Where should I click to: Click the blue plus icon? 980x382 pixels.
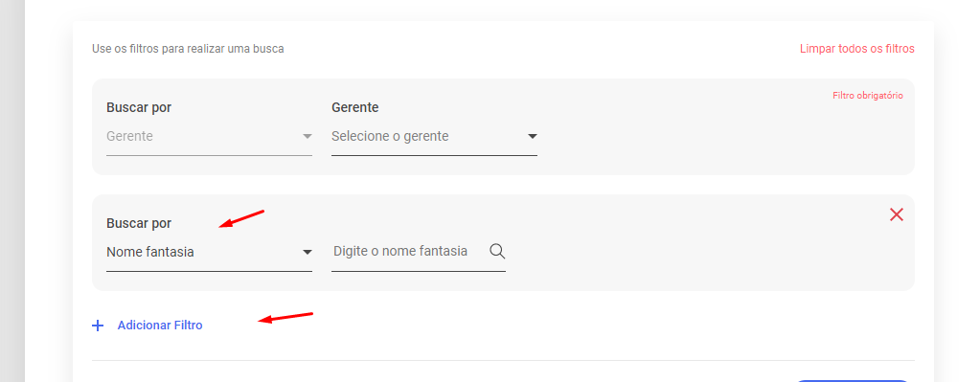point(98,326)
